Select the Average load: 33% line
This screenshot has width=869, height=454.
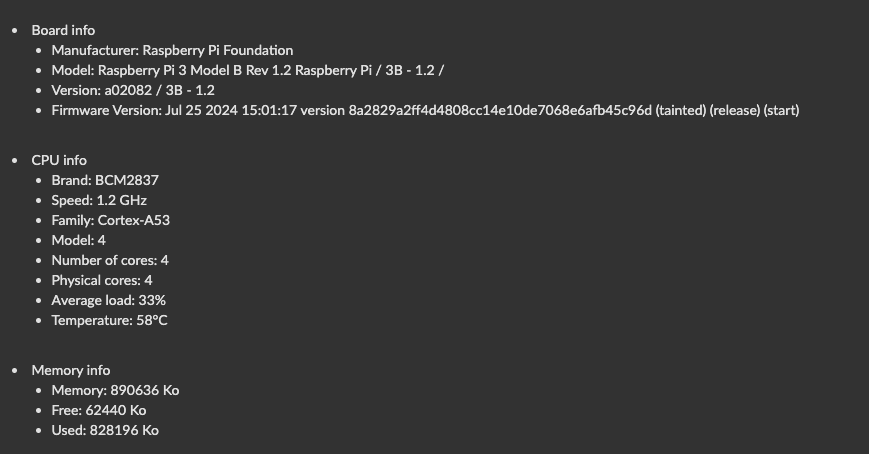point(109,300)
